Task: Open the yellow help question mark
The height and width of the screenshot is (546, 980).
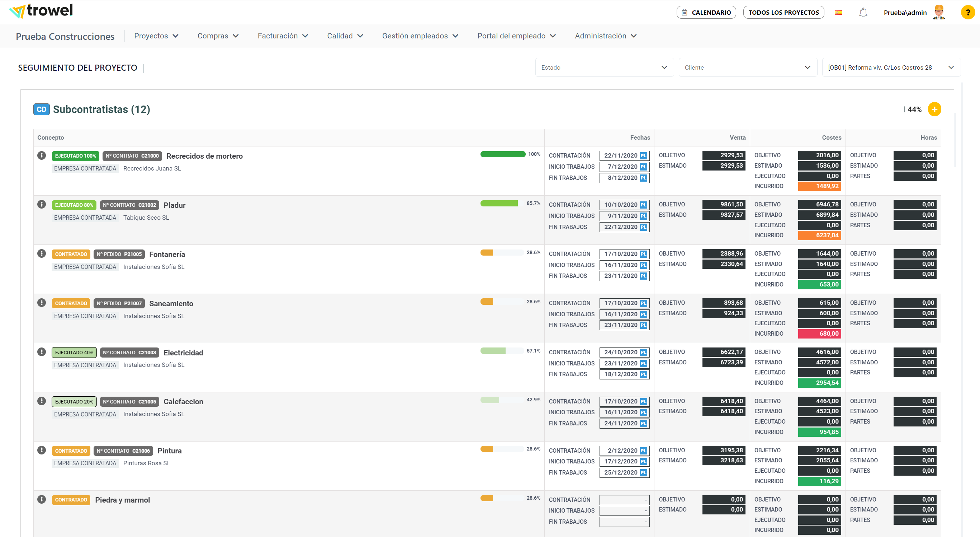Action: (x=967, y=13)
